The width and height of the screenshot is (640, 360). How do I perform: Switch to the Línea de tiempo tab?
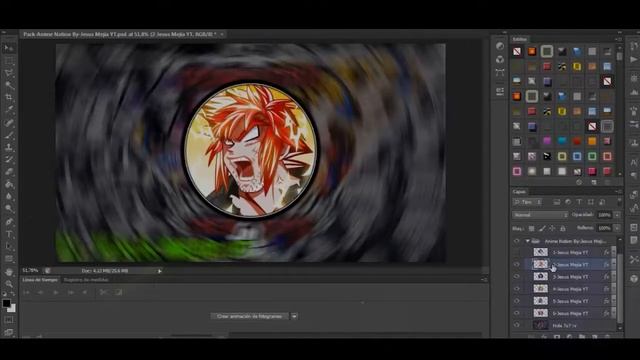tap(40, 280)
